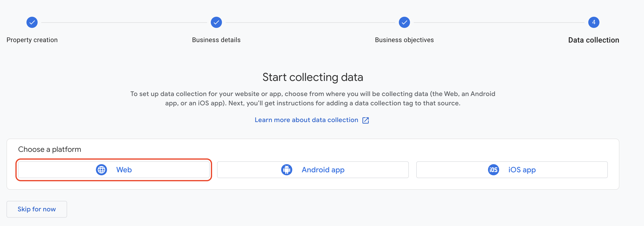
Task: Go to the Property creation step label
Action: click(32, 40)
